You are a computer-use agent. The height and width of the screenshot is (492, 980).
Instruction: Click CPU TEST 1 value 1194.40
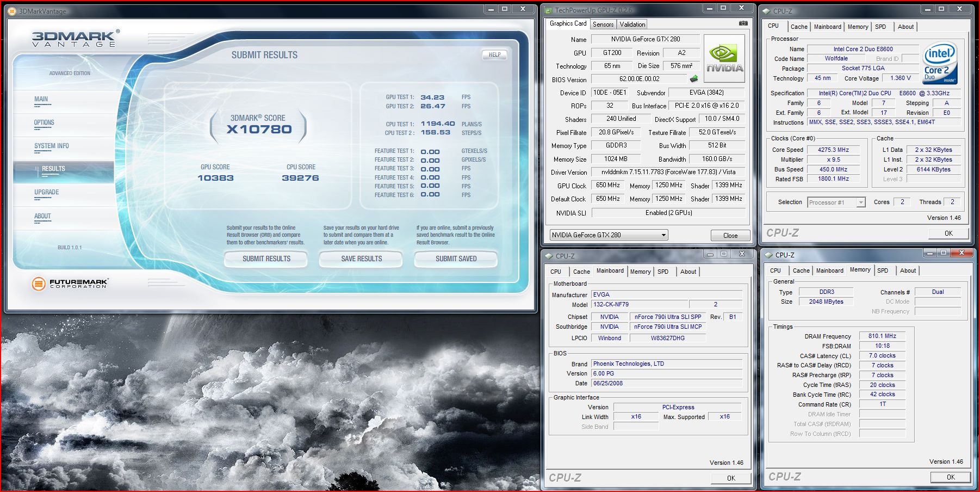pyautogui.click(x=438, y=124)
